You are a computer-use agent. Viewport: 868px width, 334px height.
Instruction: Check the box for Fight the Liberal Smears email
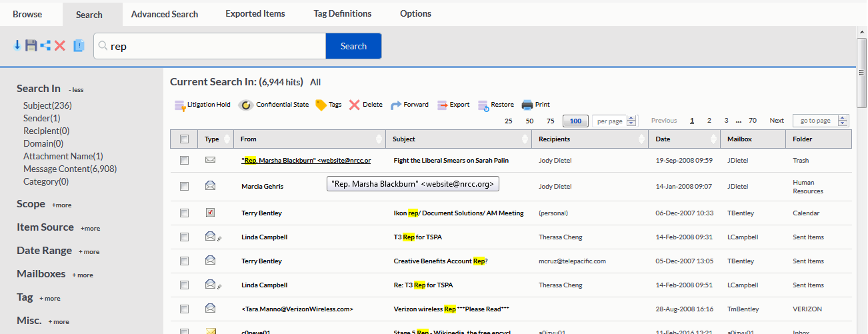coord(185,161)
